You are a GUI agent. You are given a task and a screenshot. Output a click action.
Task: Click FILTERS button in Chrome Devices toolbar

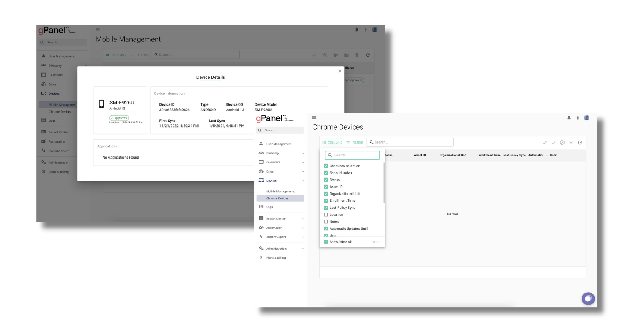(x=355, y=143)
